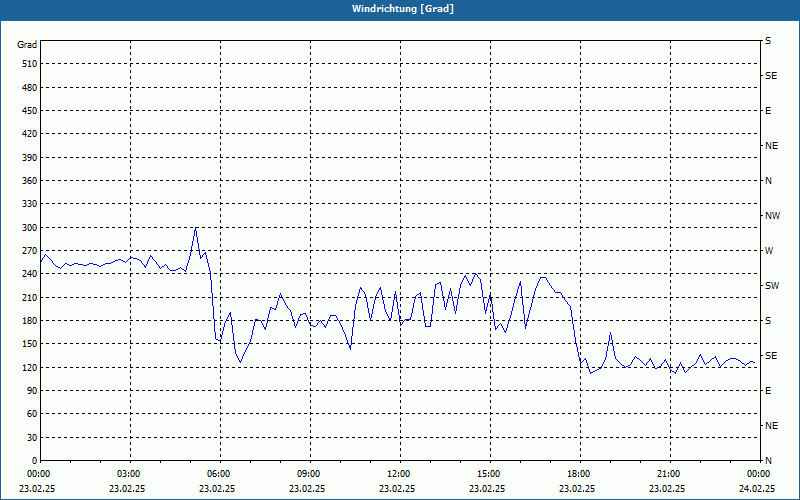Select the 270 y-axis value
The image size is (800, 500).
click(x=30, y=251)
